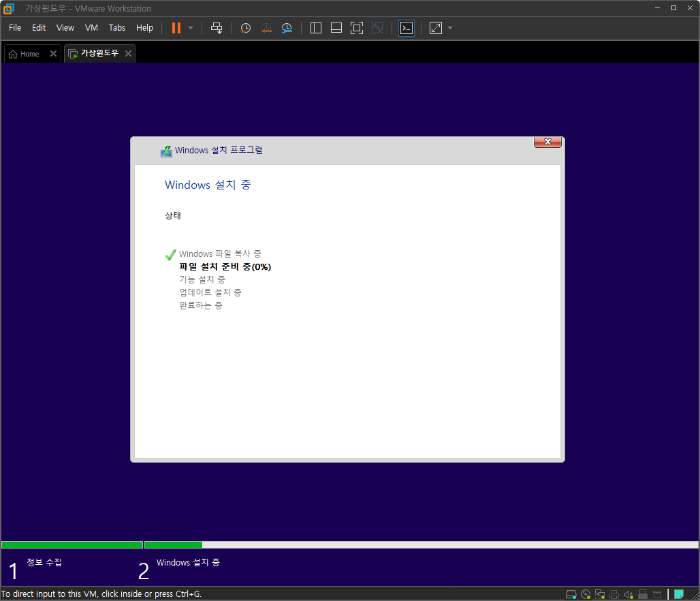
Task: Click the sound card status icon
Action: pyautogui.click(x=629, y=594)
